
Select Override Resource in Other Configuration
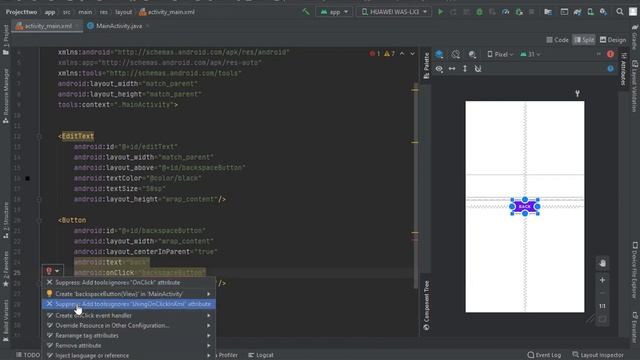tap(129, 325)
